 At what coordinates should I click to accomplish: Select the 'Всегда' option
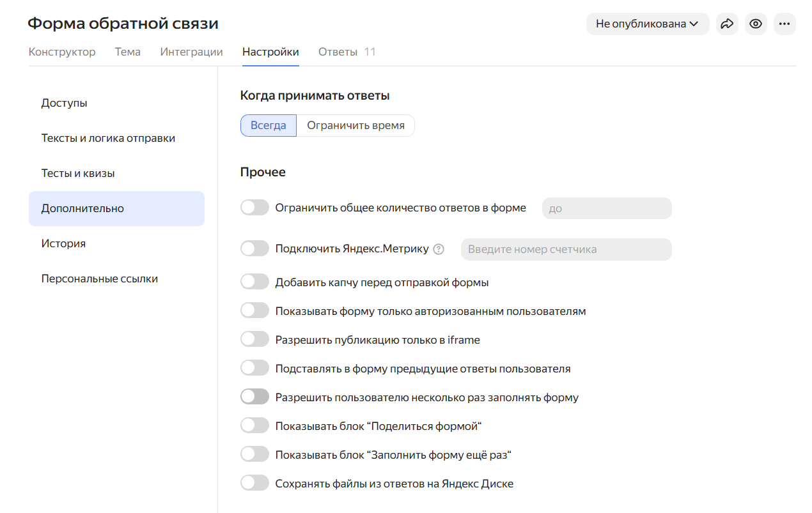[x=268, y=125]
